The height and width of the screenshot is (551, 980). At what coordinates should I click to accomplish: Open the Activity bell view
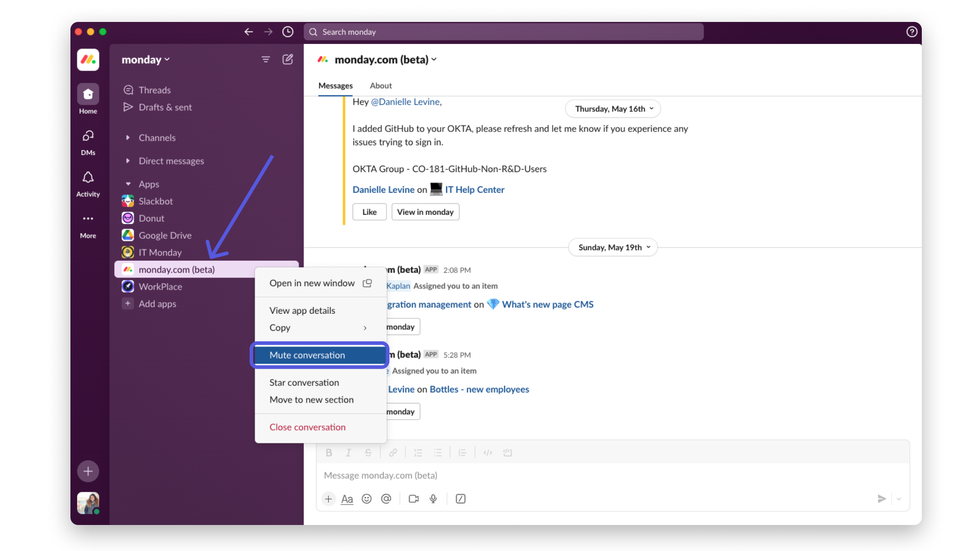(x=88, y=184)
